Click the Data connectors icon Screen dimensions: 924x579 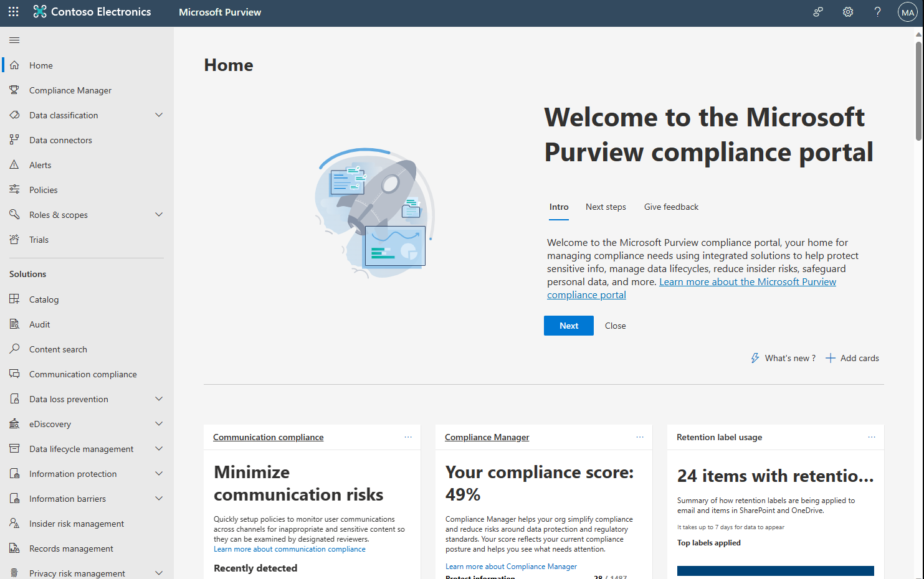(14, 140)
